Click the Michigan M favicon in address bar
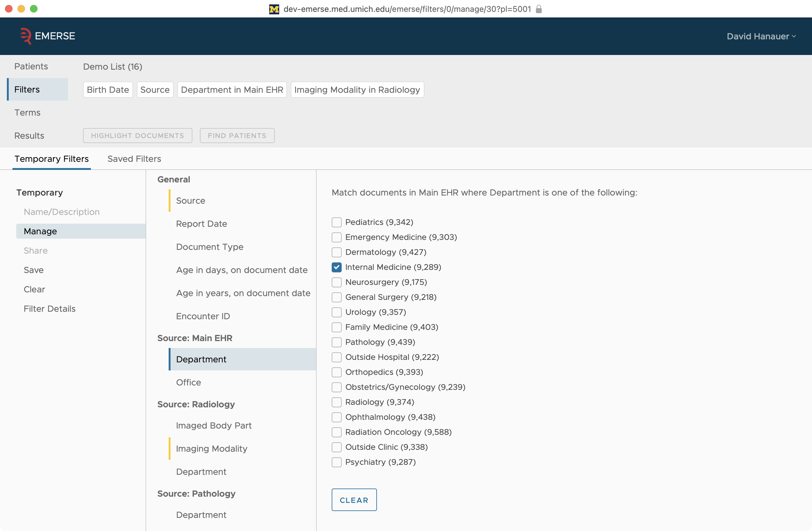Image resolution: width=812 pixels, height=531 pixels. pyautogui.click(x=274, y=9)
